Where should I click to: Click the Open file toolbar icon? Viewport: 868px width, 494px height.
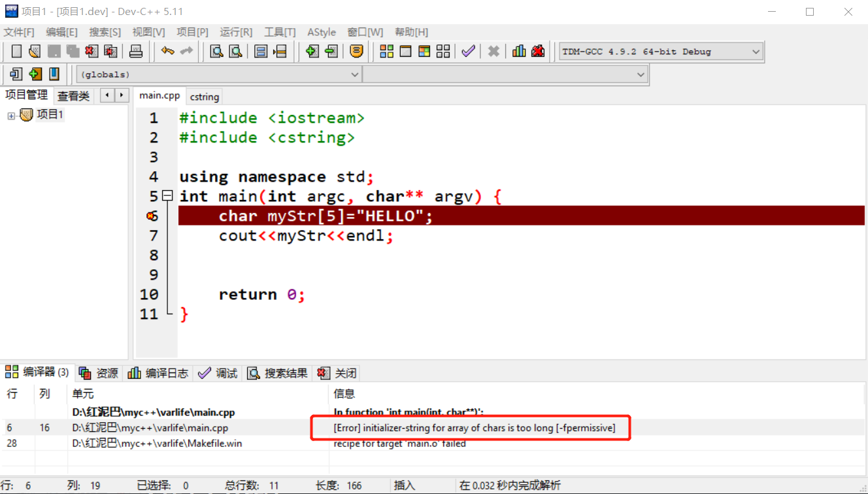pyautogui.click(x=35, y=51)
